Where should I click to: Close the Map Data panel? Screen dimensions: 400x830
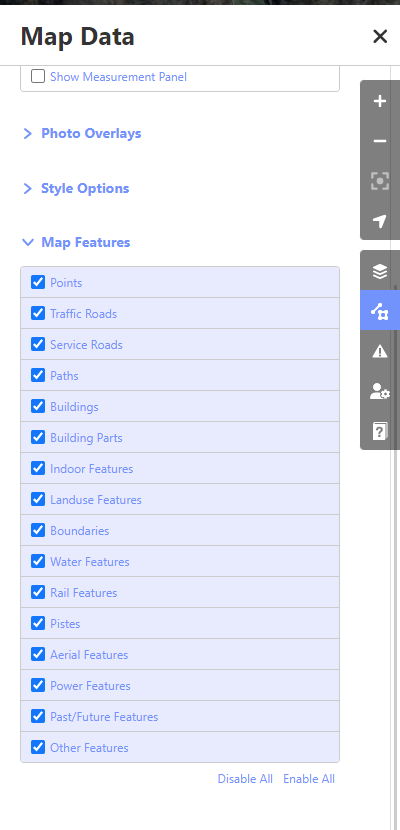click(x=380, y=37)
